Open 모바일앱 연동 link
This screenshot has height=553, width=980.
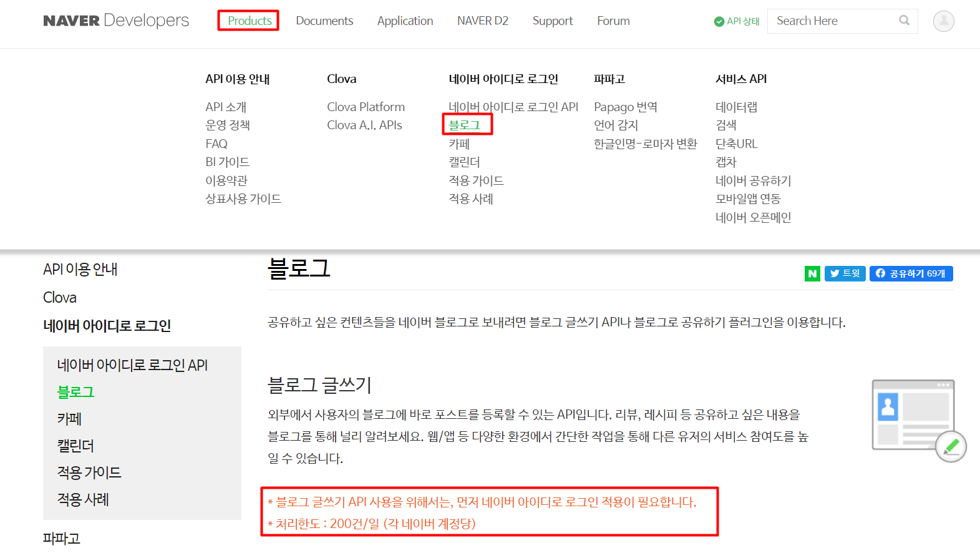[748, 198]
